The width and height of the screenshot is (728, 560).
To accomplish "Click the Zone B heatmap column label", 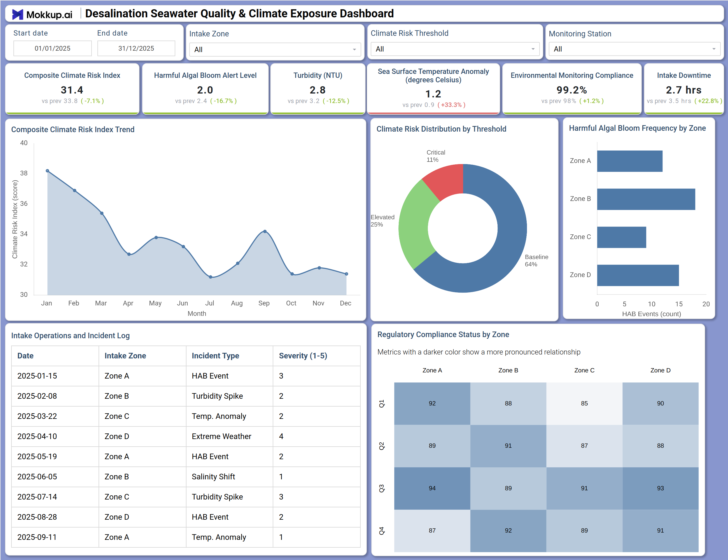I will 508,370.
